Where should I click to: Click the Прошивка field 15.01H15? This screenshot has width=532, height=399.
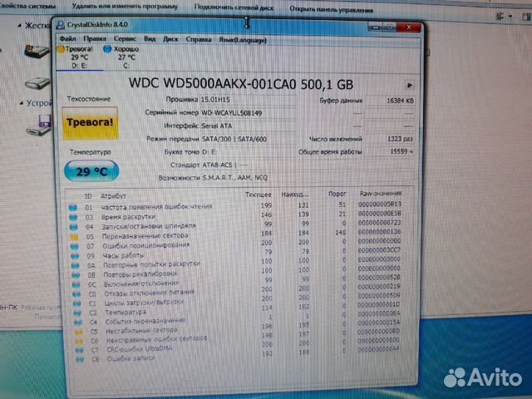point(249,100)
